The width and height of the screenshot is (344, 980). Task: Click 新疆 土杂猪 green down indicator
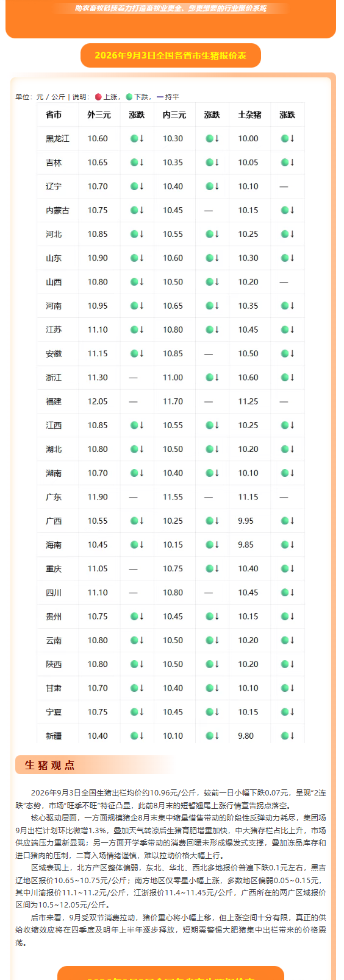287,735
